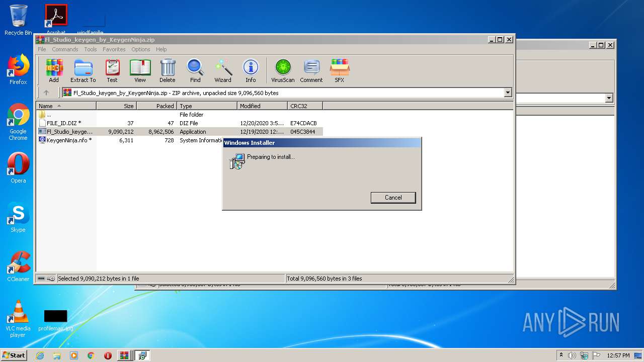Launch Google Chrome desktop shortcut
Image resolution: width=644 pixels, height=362 pixels.
[18, 122]
